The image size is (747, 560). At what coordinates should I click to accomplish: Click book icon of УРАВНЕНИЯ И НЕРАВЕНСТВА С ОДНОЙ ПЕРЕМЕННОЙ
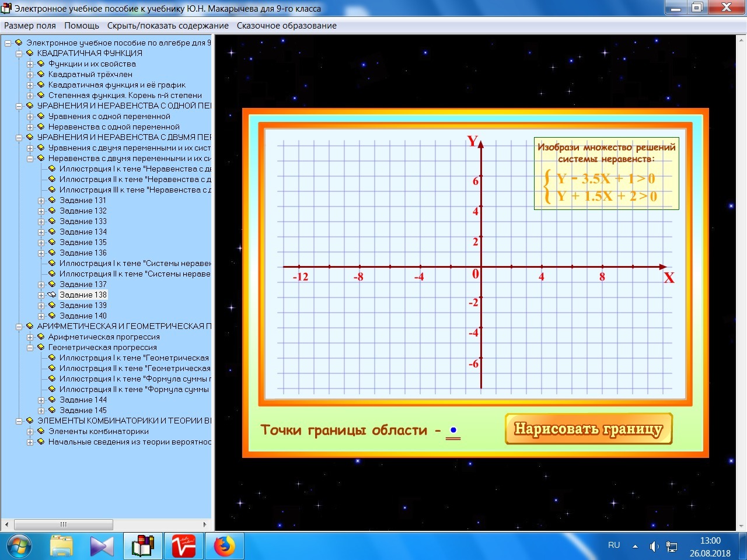[x=30, y=106]
